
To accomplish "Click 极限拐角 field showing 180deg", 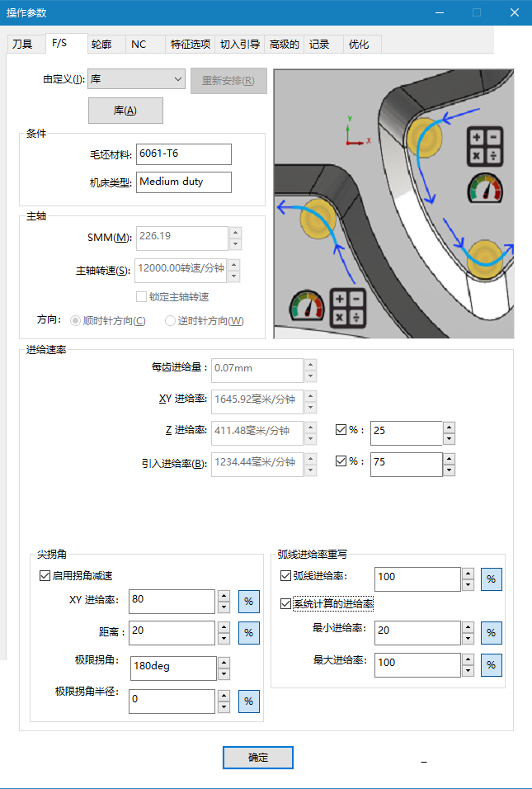I will tap(173, 669).
